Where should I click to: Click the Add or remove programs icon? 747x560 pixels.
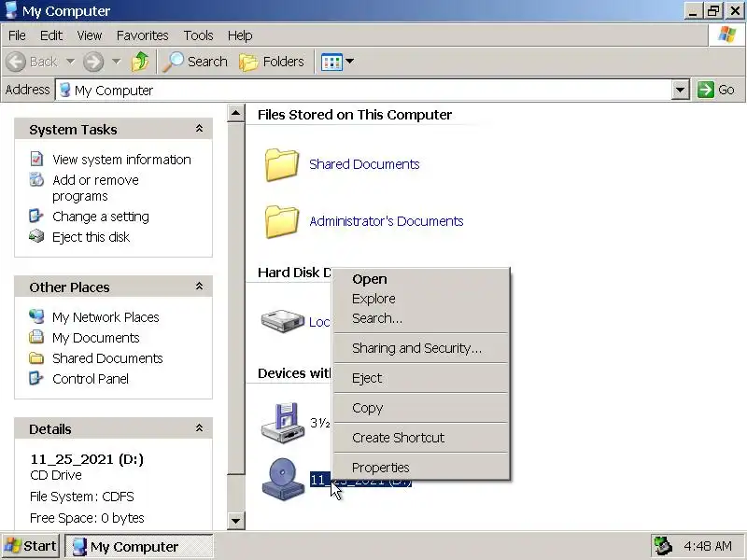[x=36, y=179]
